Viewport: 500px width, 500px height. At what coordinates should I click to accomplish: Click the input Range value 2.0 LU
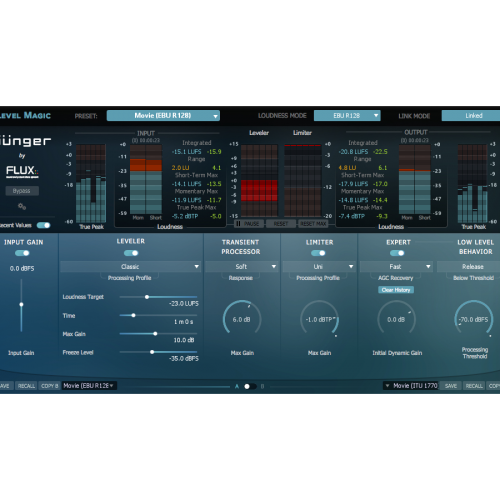point(180,168)
